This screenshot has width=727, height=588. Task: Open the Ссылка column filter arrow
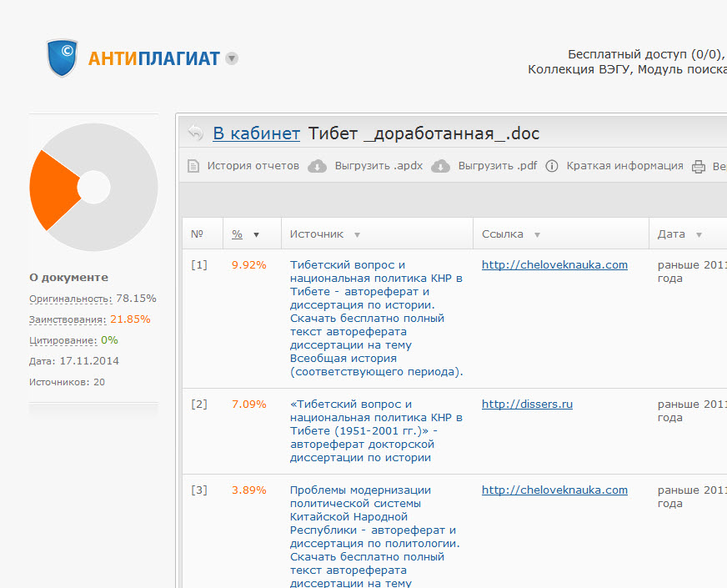coord(537,234)
